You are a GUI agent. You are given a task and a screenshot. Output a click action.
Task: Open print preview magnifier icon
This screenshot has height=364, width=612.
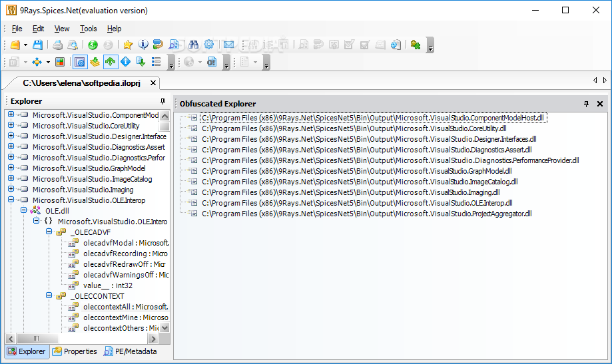(73, 45)
